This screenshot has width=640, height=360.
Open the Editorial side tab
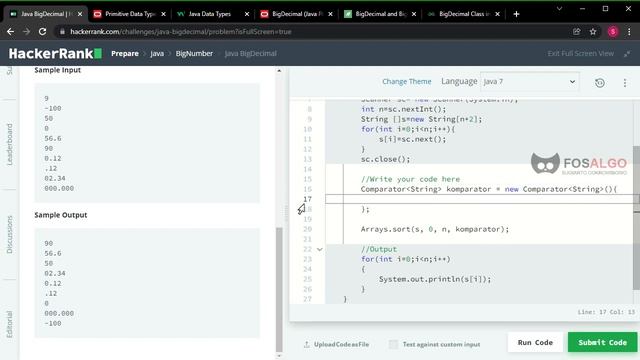tap(9, 324)
